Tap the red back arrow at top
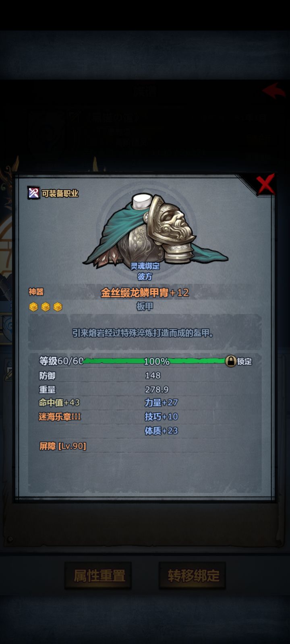 pyautogui.click(x=274, y=90)
